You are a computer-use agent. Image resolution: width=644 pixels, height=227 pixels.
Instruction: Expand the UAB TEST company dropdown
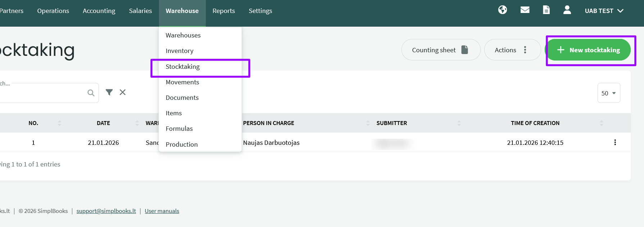coord(604,11)
